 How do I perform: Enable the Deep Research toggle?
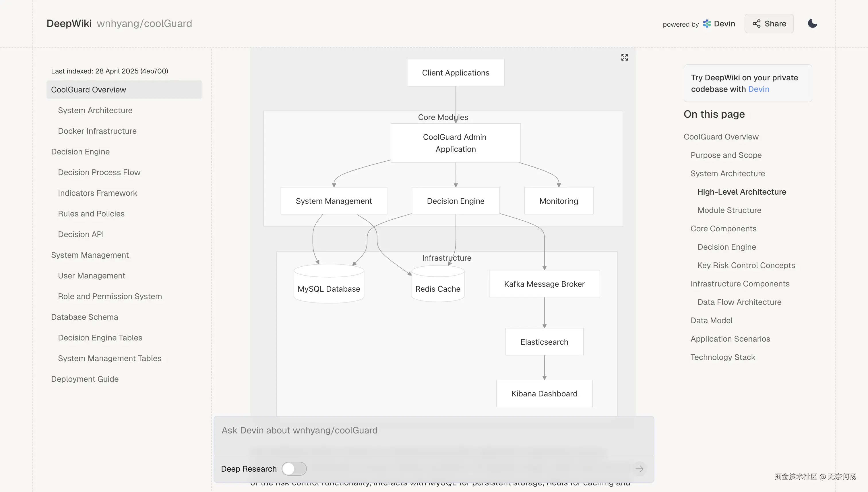[294, 469]
